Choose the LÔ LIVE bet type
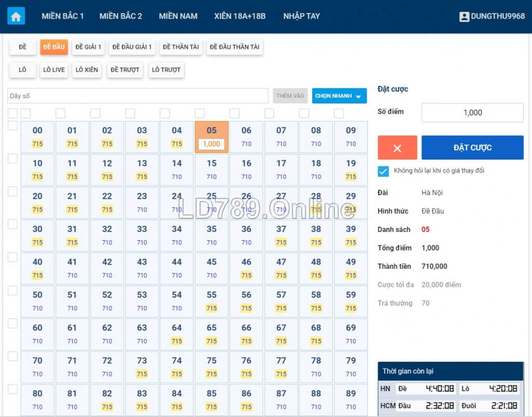532x417 pixels. click(54, 70)
